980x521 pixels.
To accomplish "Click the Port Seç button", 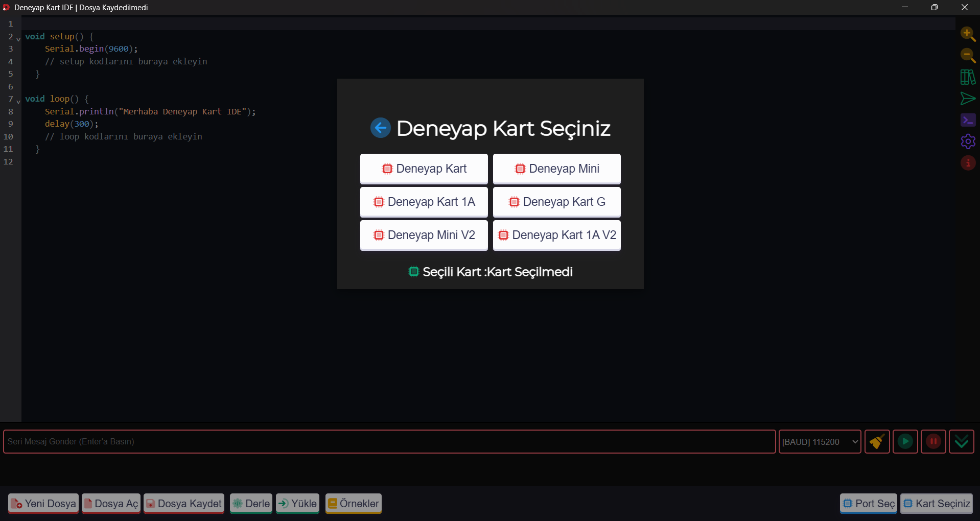I will tap(869, 504).
